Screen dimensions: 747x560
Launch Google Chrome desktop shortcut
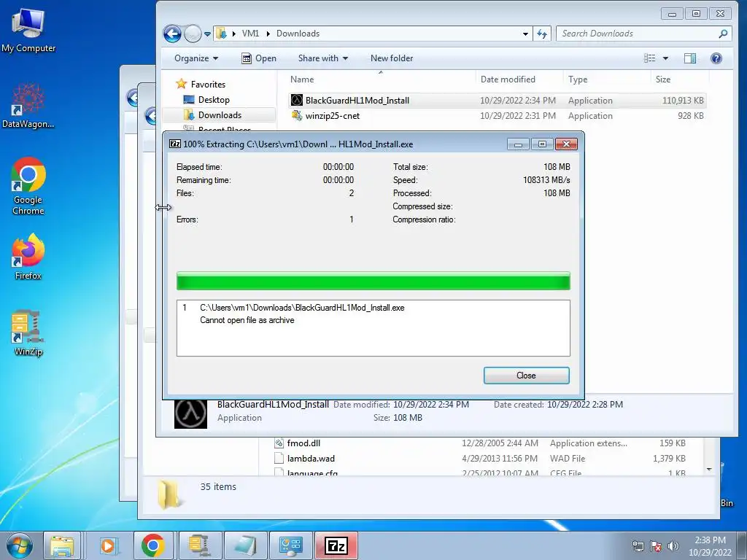point(28,186)
